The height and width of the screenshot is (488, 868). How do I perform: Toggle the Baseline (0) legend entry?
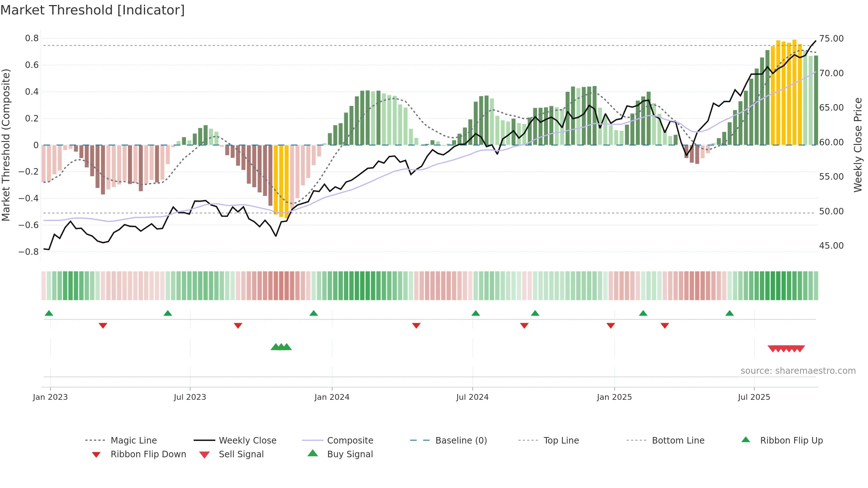click(448, 440)
